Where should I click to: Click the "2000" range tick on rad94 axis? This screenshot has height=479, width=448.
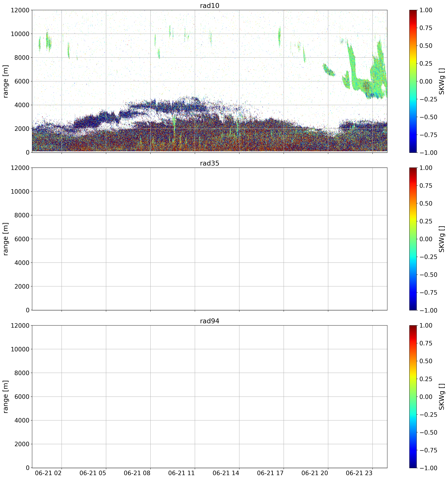click(22, 444)
